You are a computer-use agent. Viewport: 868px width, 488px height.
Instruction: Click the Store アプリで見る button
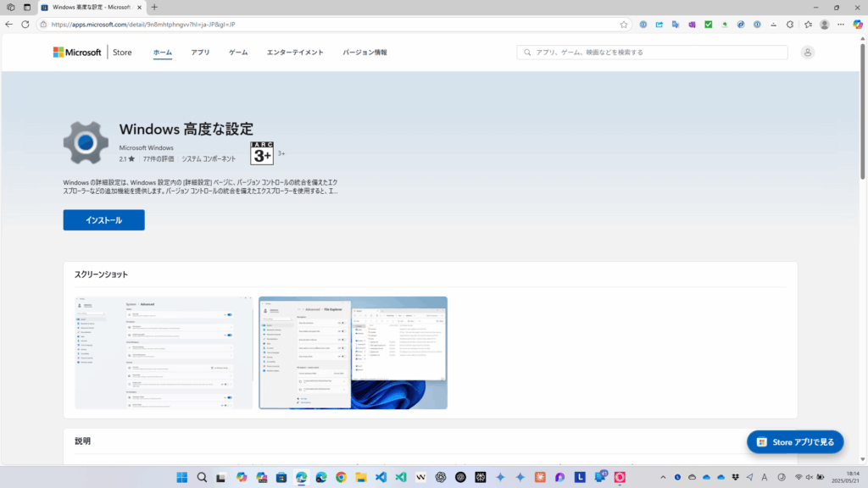click(x=795, y=442)
